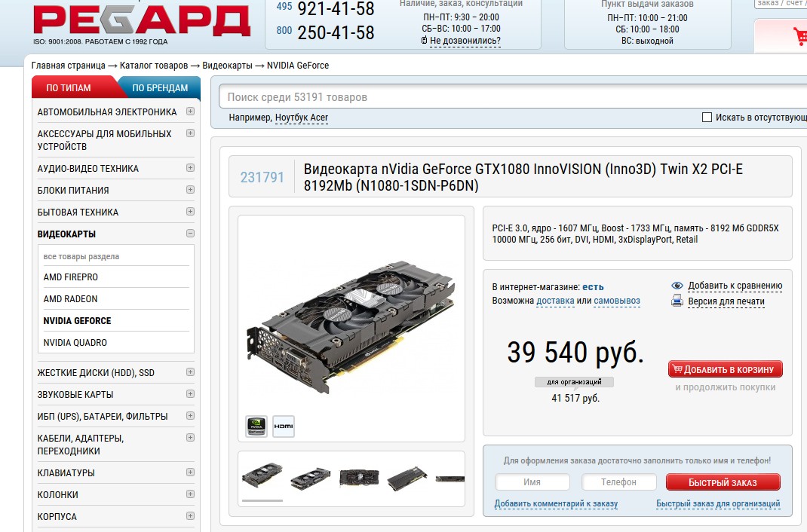
Task: Click the thumbnail gallery scrollbar
Action: point(262,500)
